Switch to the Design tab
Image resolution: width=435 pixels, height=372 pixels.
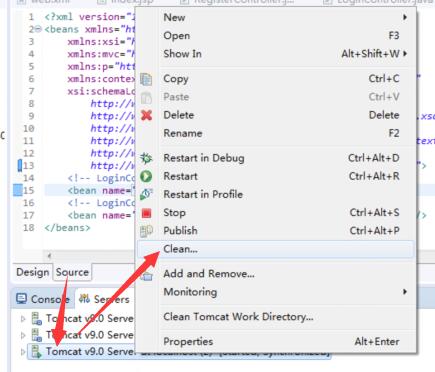(x=33, y=272)
